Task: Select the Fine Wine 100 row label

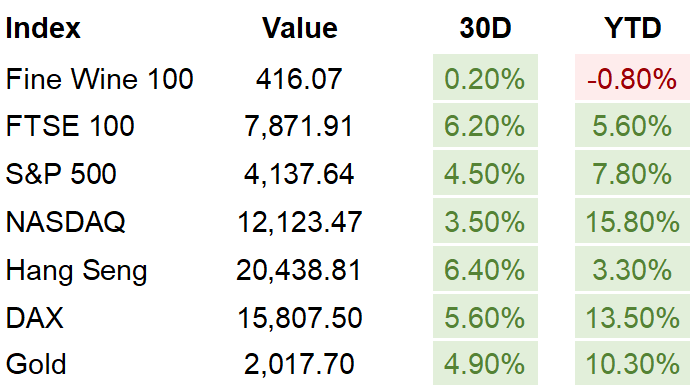Action: (99, 79)
